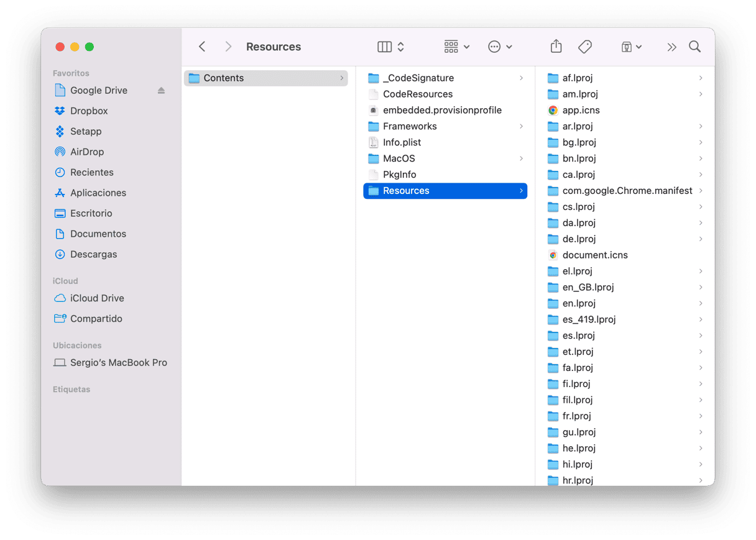The width and height of the screenshot is (756, 540).
Task: Expand the Contents folder chevron
Action: point(341,78)
